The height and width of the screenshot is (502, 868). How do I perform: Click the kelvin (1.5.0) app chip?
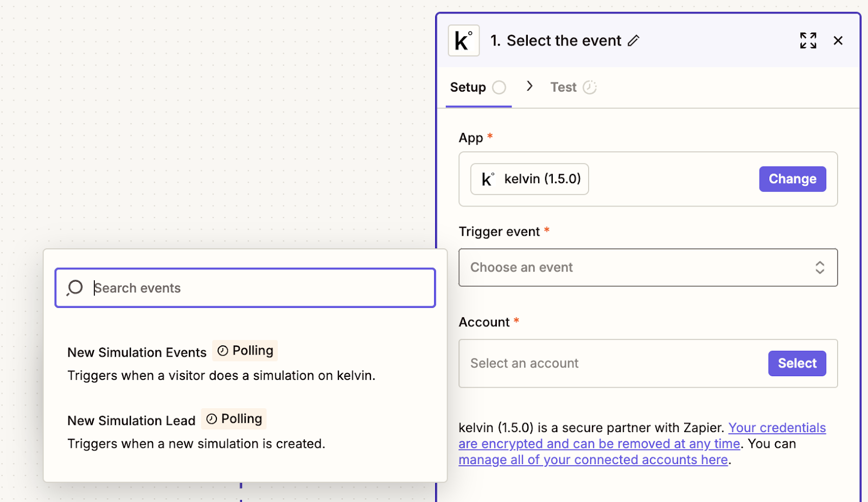click(529, 179)
